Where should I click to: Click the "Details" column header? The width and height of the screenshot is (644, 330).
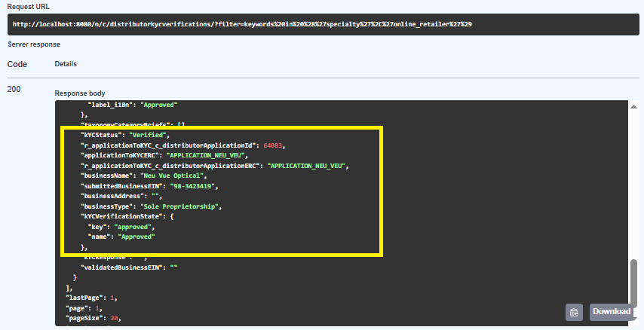pyautogui.click(x=66, y=64)
